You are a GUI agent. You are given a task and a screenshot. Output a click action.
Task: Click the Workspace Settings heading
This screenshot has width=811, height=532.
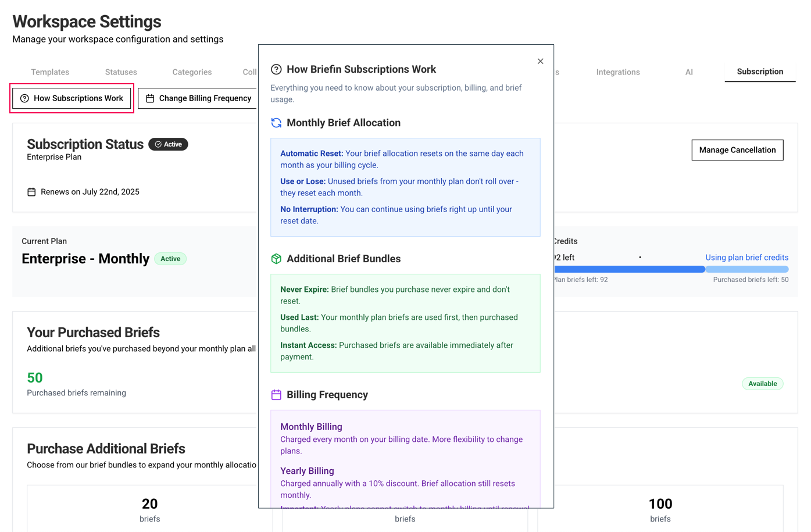click(x=87, y=22)
